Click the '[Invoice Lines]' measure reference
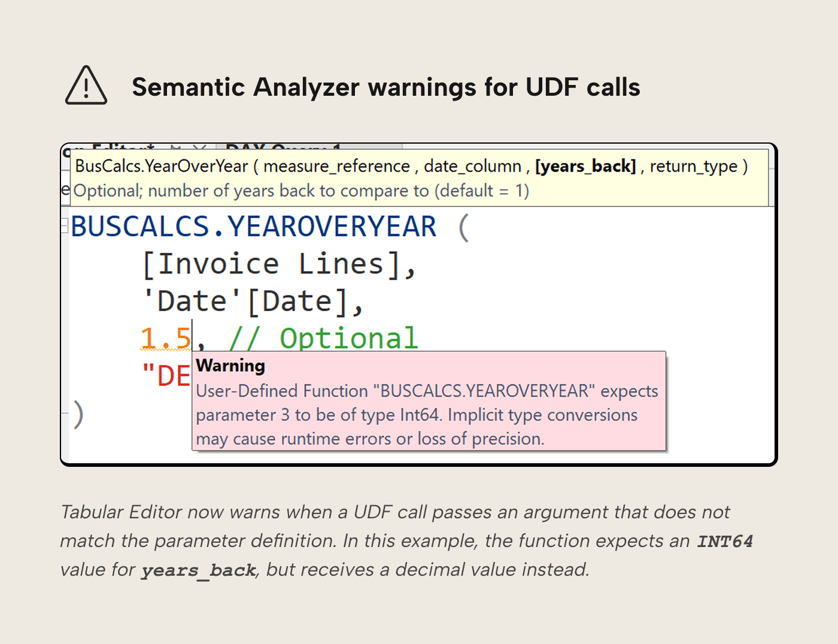The image size is (838, 644). [272, 264]
